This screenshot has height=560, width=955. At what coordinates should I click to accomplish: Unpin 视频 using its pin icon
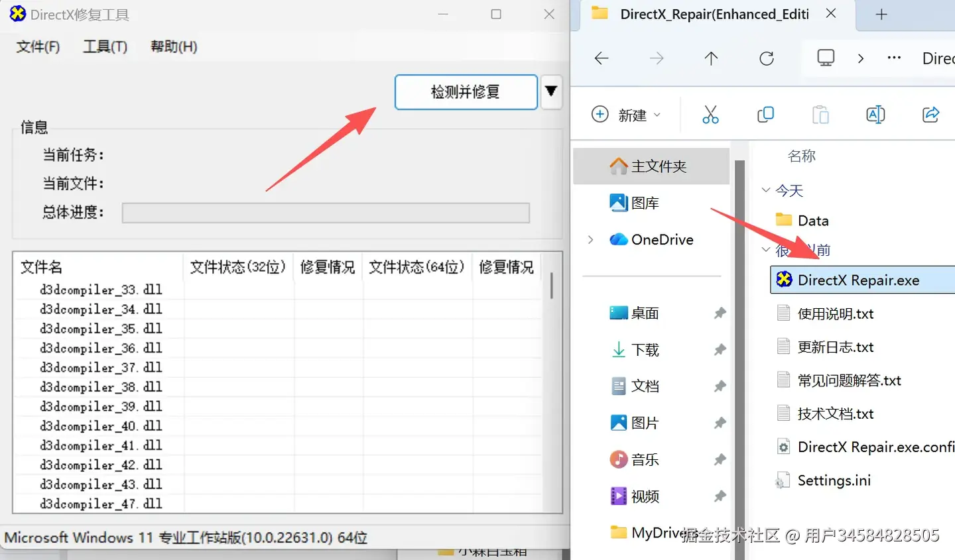tap(720, 496)
